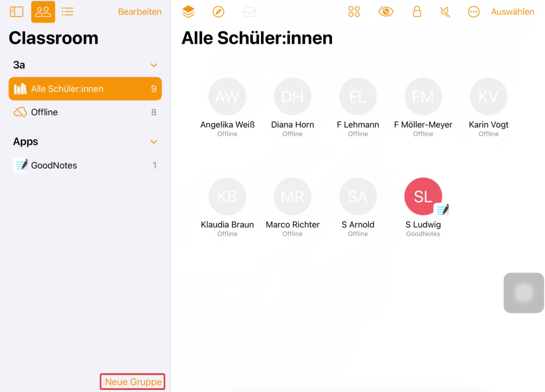Click the GoodNotes status under S Ludwig
This screenshot has height=392, width=545.
(423, 234)
